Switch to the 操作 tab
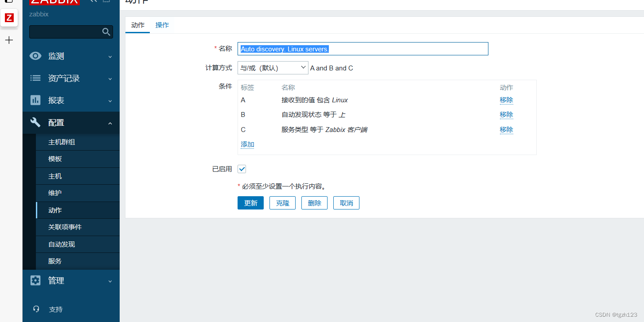The width and height of the screenshot is (644, 322). [x=162, y=25]
